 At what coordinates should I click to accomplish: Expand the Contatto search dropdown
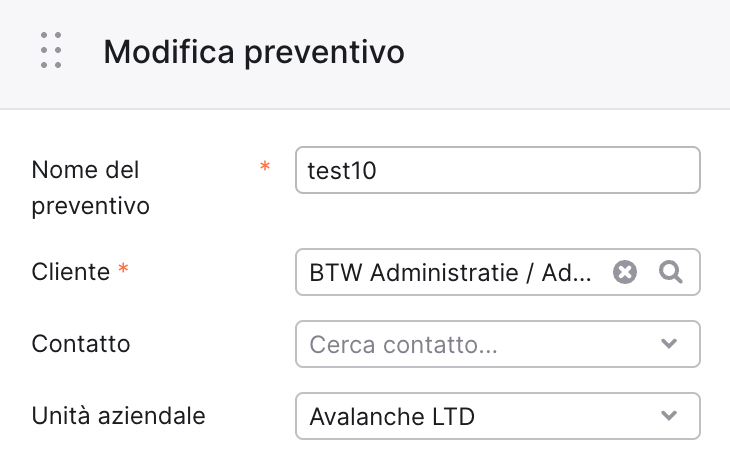(x=498, y=344)
